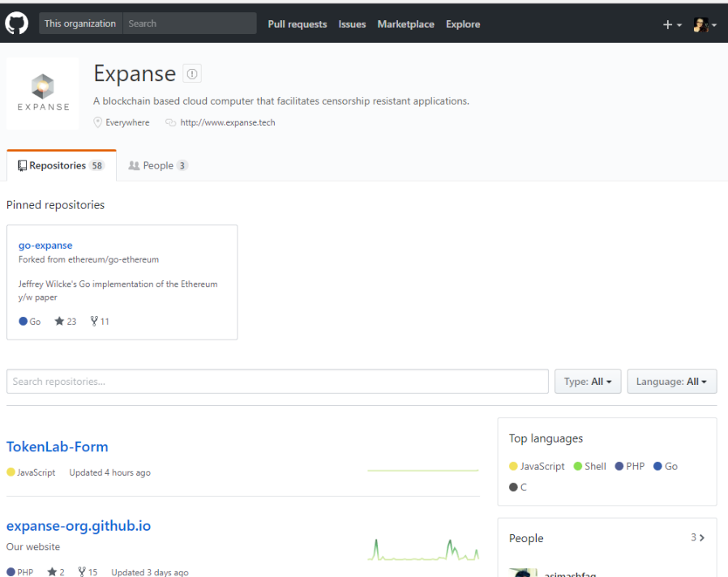Click the Expanse organization avatar
Image resolution: width=728 pixels, height=577 pixels.
[43, 93]
